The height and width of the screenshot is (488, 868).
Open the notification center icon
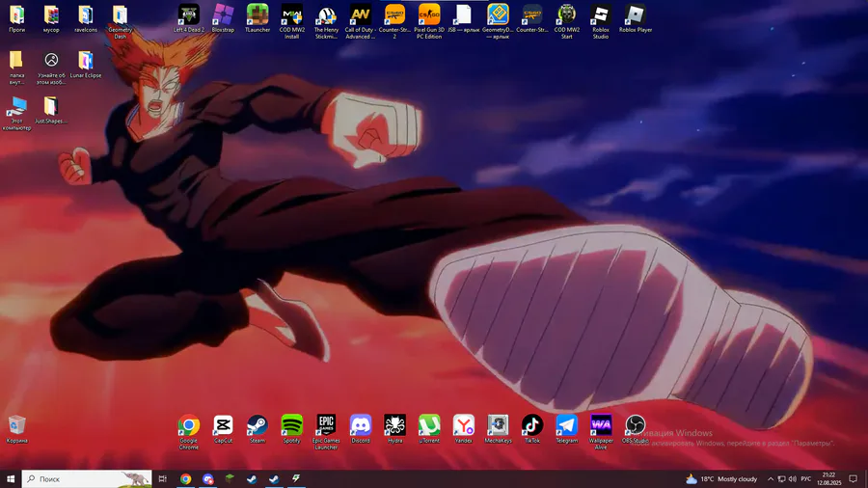pyautogui.click(x=854, y=478)
